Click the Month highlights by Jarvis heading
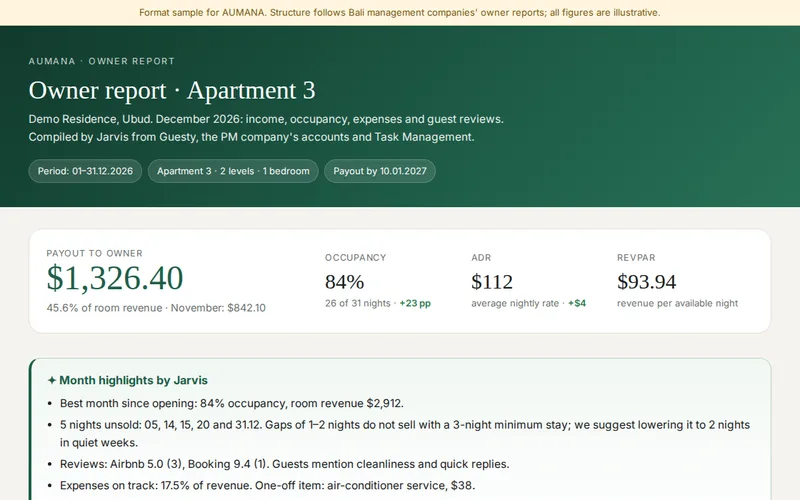Screen dimensions: 800x500 point(133,381)
